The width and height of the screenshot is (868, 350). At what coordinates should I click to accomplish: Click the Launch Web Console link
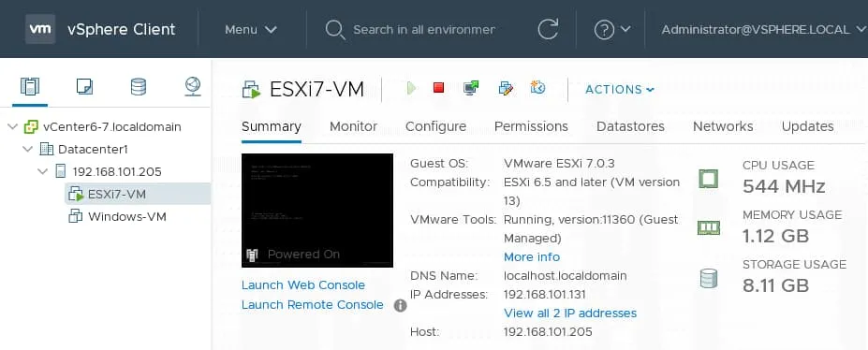click(303, 285)
